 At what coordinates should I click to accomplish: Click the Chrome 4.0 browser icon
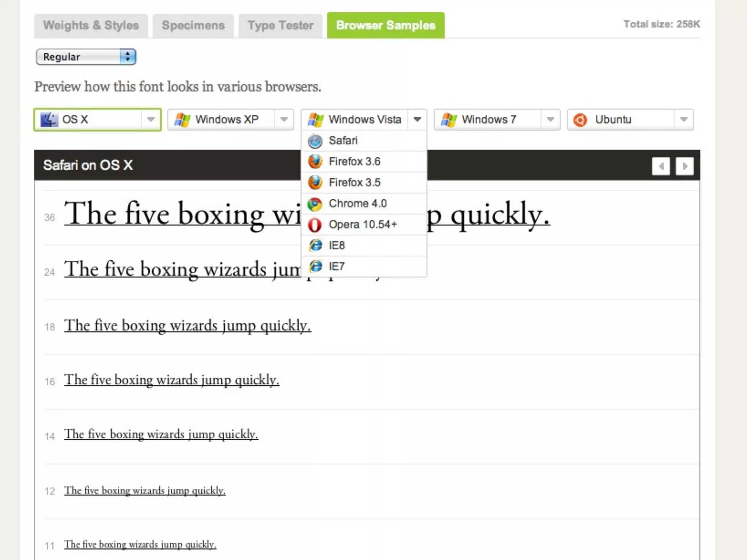[315, 204]
